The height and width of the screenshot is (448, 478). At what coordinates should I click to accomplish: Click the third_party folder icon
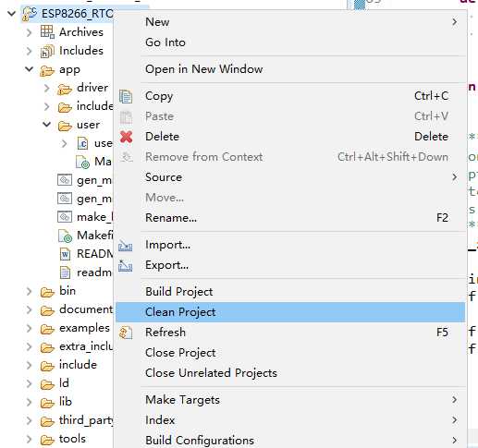[47, 421]
